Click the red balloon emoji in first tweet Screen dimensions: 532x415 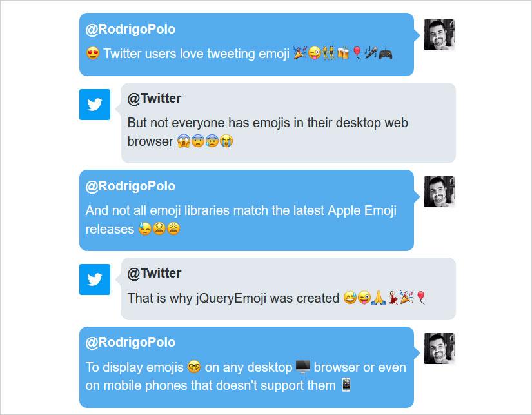coord(357,54)
